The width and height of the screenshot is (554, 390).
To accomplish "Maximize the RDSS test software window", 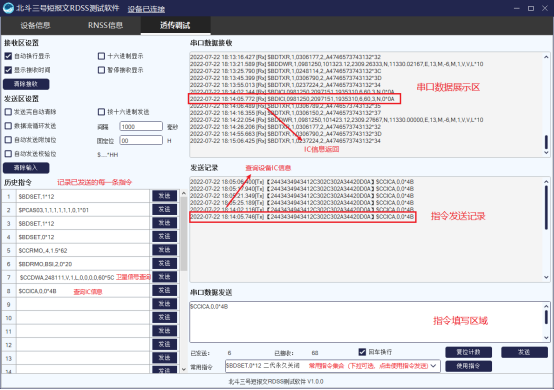I will pyautogui.click(x=531, y=8).
